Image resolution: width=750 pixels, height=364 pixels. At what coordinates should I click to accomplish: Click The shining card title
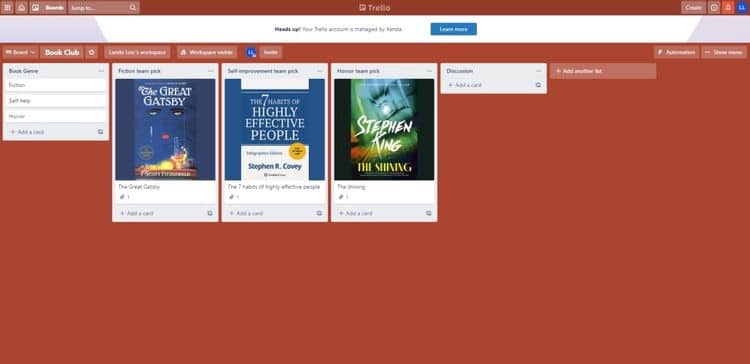[351, 187]
